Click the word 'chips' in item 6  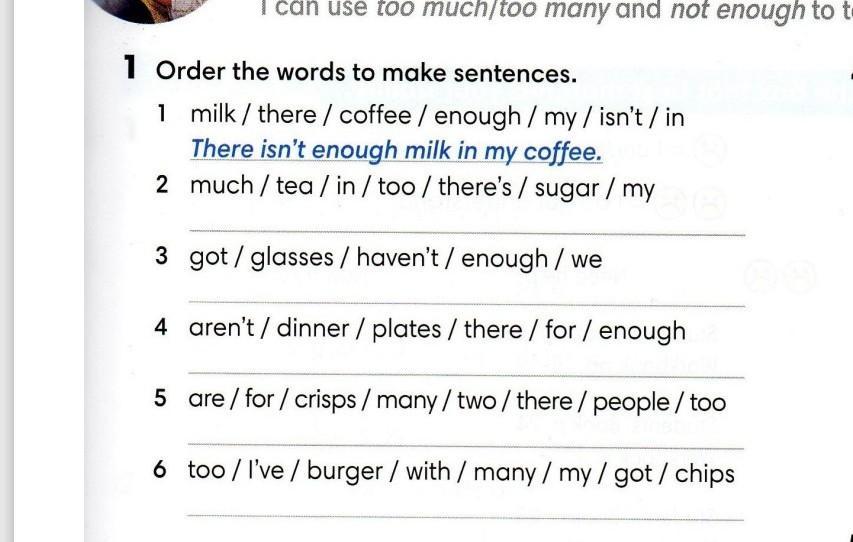pos(704,474)
